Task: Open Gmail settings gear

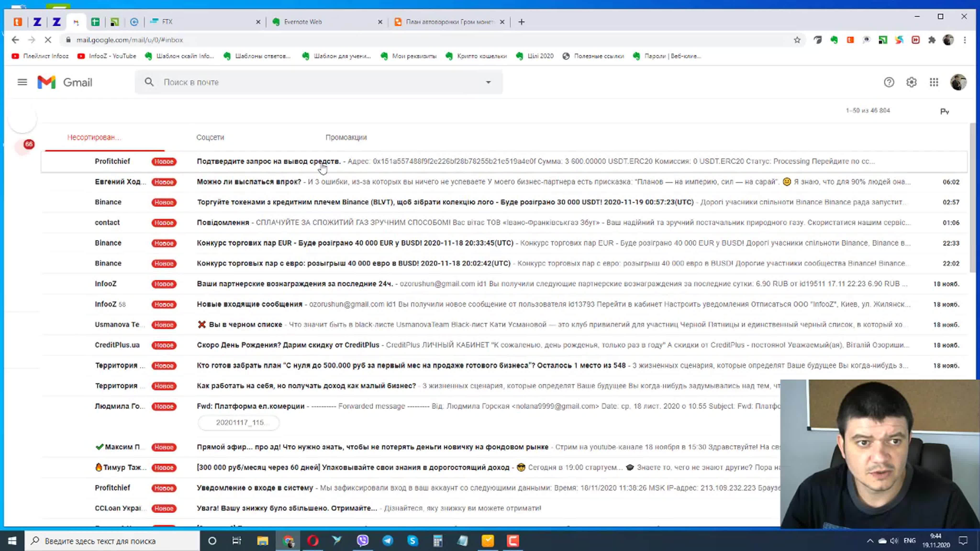Action: click(x=911, y=82)
